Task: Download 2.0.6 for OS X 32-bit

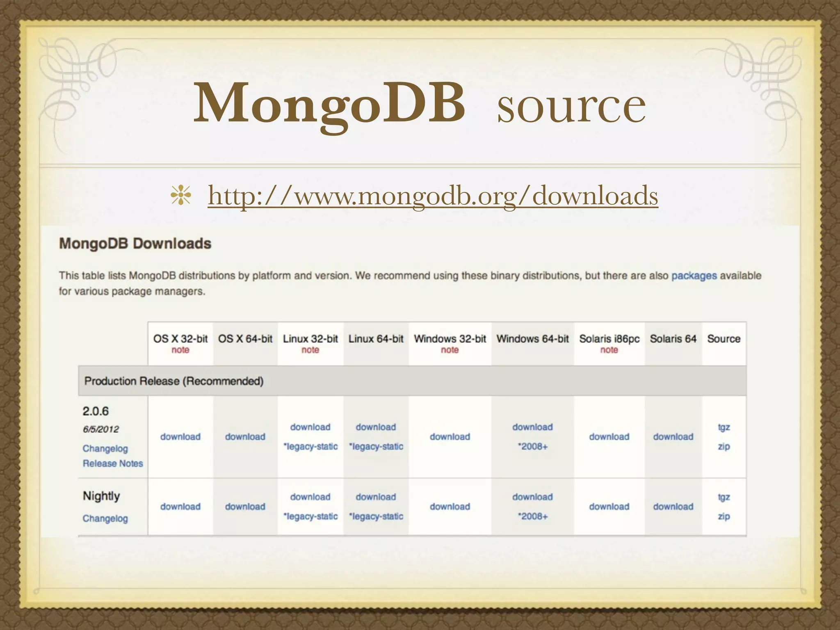Action: 180,437
